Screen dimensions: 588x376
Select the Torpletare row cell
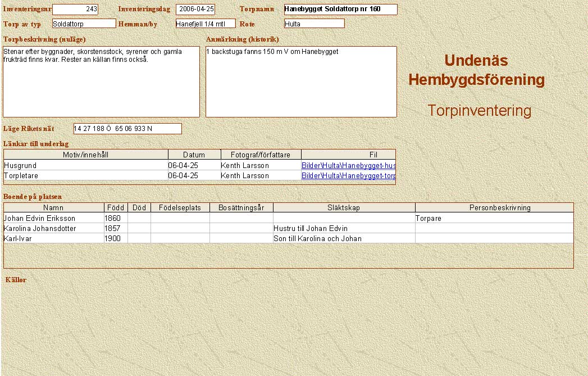point(86,175)
